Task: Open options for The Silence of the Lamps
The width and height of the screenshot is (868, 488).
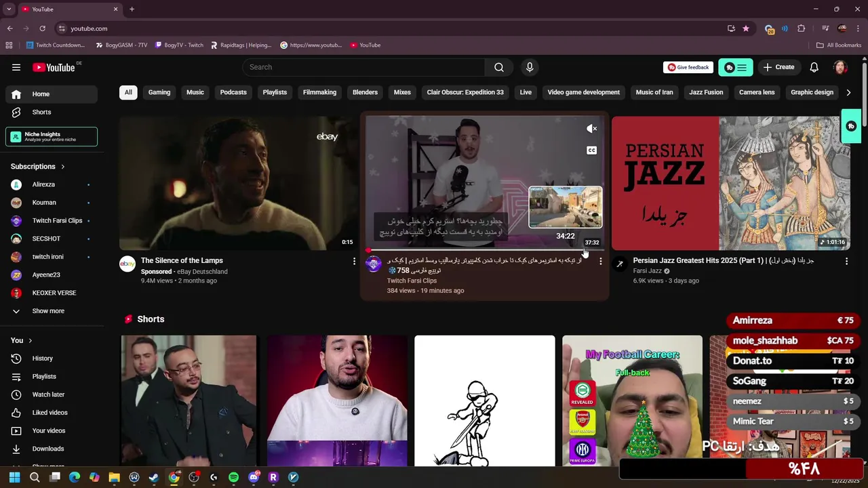Action: pyautogui.click(x=354, y=261)
